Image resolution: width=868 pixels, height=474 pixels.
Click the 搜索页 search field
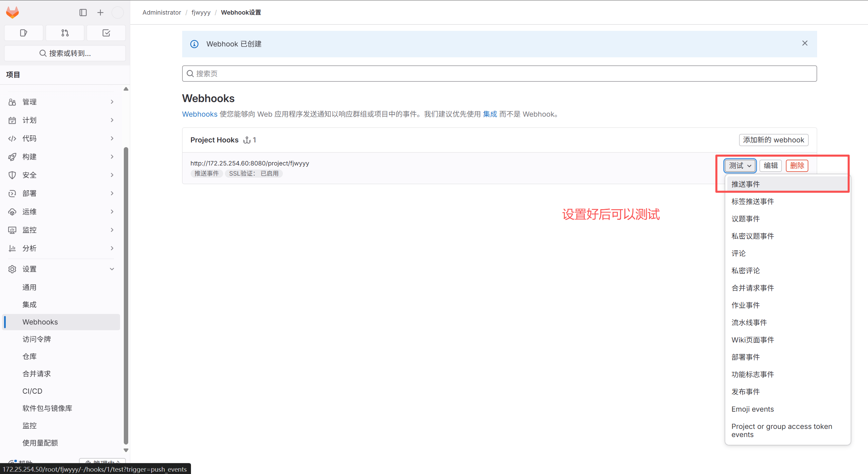pyautogui.click(x=499, y=74)
